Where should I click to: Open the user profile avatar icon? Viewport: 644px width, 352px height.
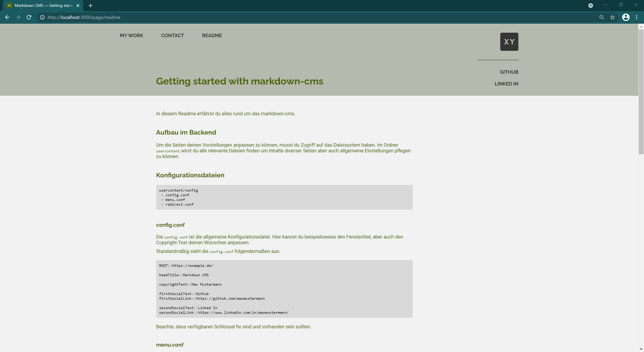click(x=626, y=17)
